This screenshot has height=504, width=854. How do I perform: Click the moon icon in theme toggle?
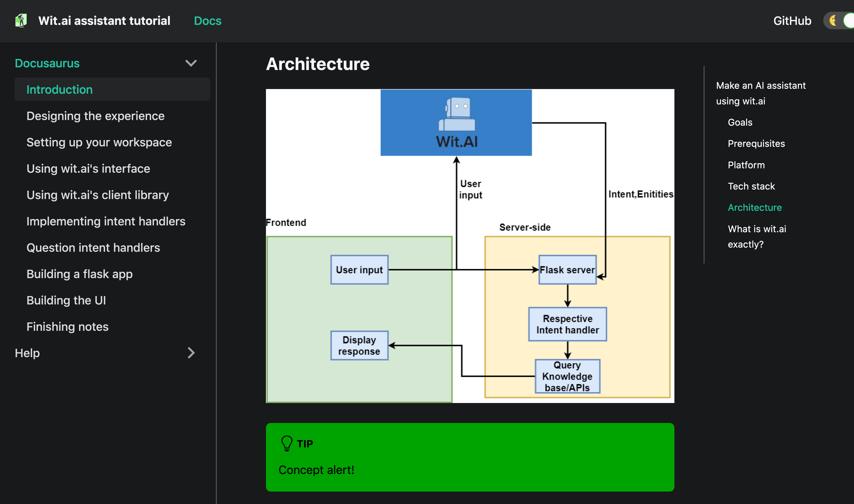833,21
